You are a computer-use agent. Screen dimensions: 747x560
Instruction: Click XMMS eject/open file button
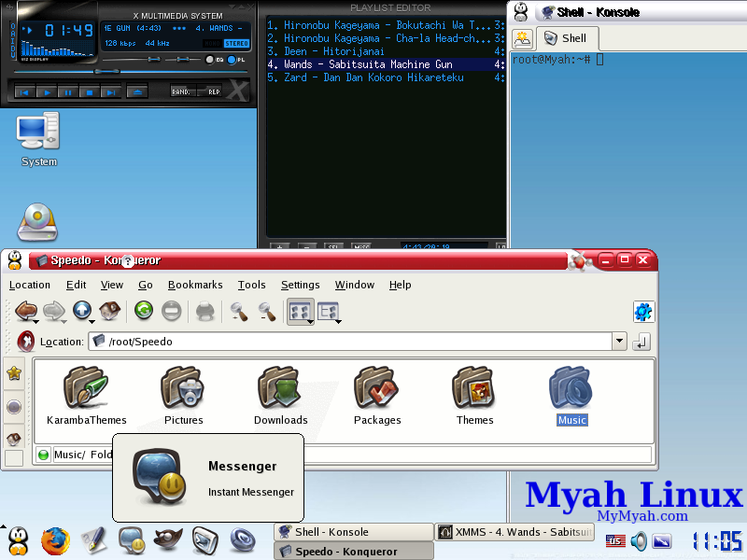(x=137, y=91)
